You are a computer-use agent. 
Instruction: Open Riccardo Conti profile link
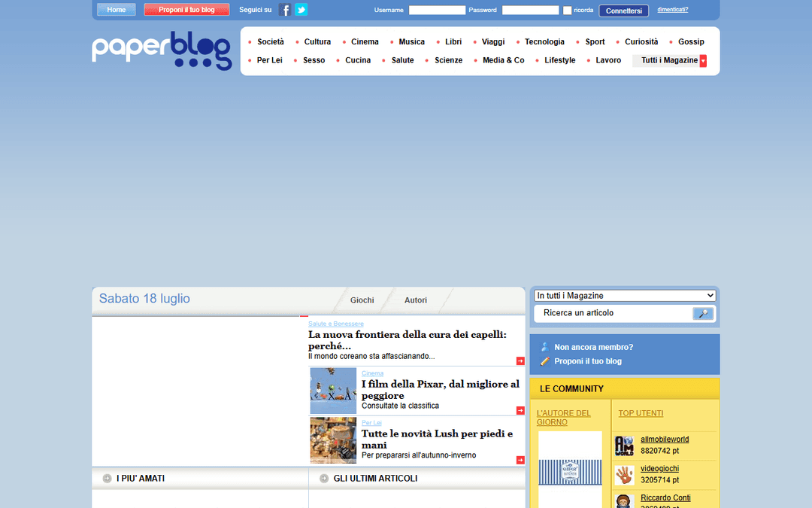(665, 497)
